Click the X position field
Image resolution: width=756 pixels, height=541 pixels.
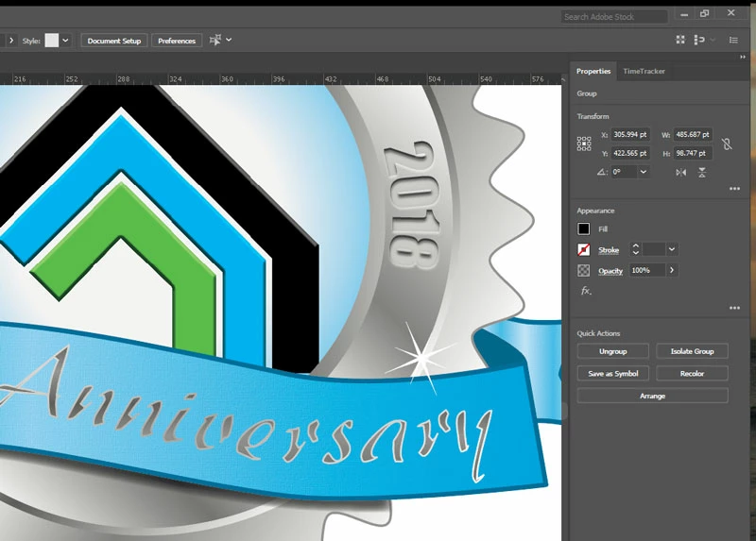click(x=630, y=134)
